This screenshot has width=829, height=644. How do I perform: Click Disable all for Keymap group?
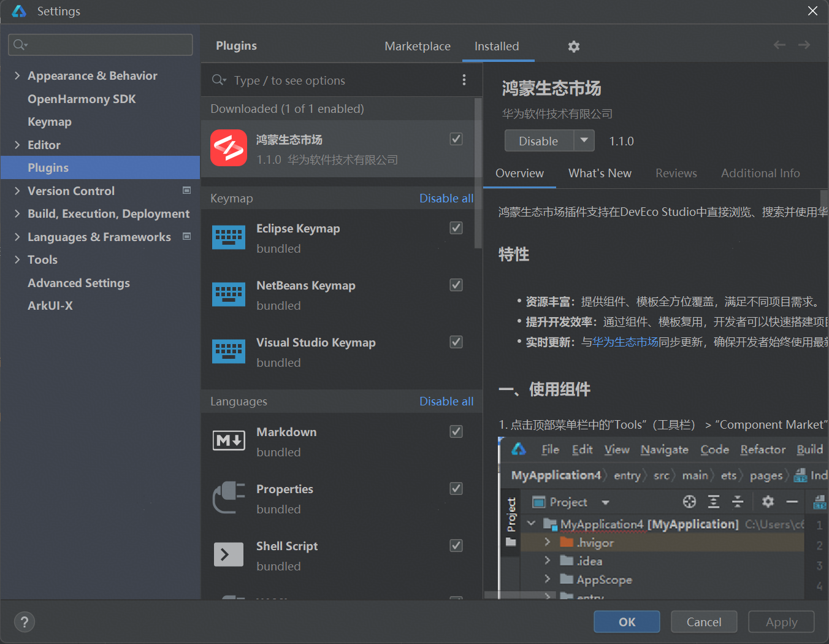click(x=446, y=198)
